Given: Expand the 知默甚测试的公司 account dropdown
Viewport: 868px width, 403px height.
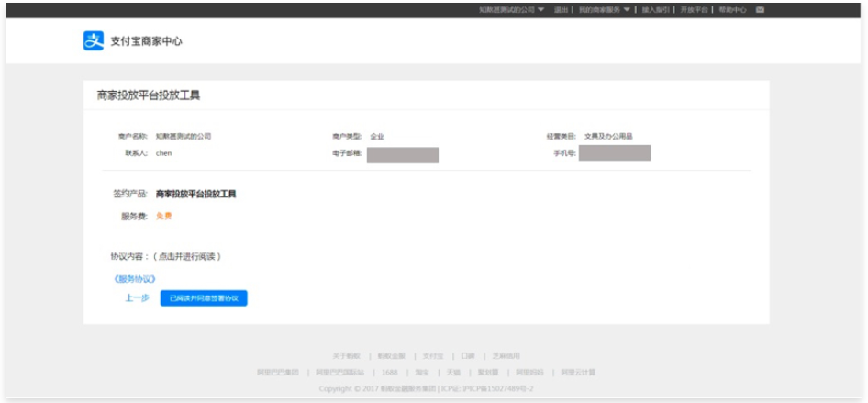Looking at the screenshot, I should click(511, 10).
